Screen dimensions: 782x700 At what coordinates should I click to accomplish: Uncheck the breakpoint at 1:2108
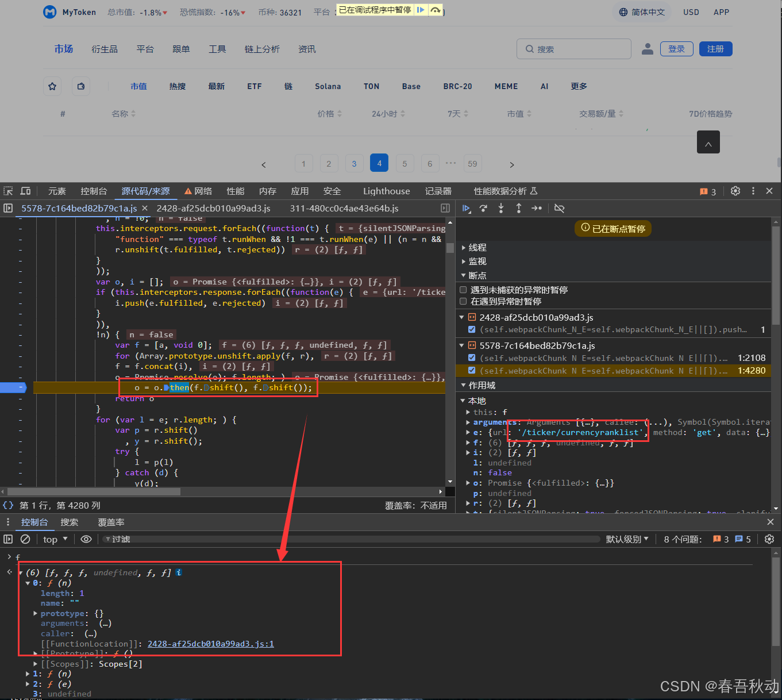[x=472, y=357]
